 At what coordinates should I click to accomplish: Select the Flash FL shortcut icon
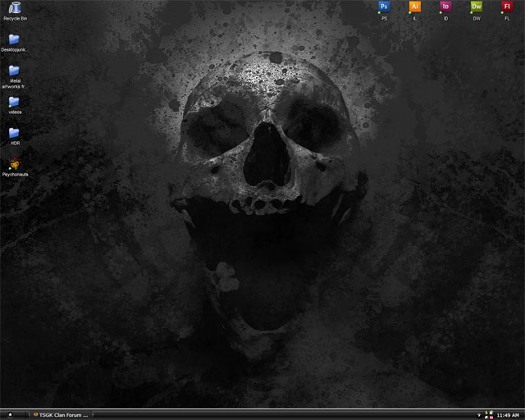point(507,7)
